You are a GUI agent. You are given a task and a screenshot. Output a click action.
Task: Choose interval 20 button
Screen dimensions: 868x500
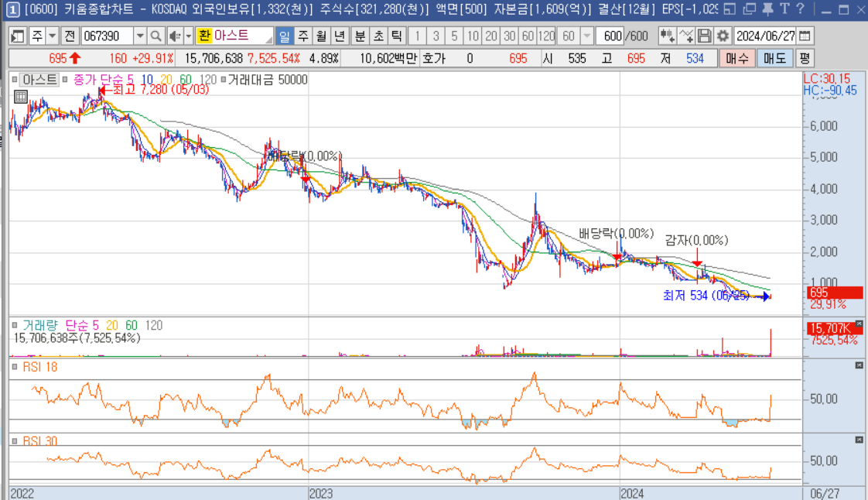(491, 36)
